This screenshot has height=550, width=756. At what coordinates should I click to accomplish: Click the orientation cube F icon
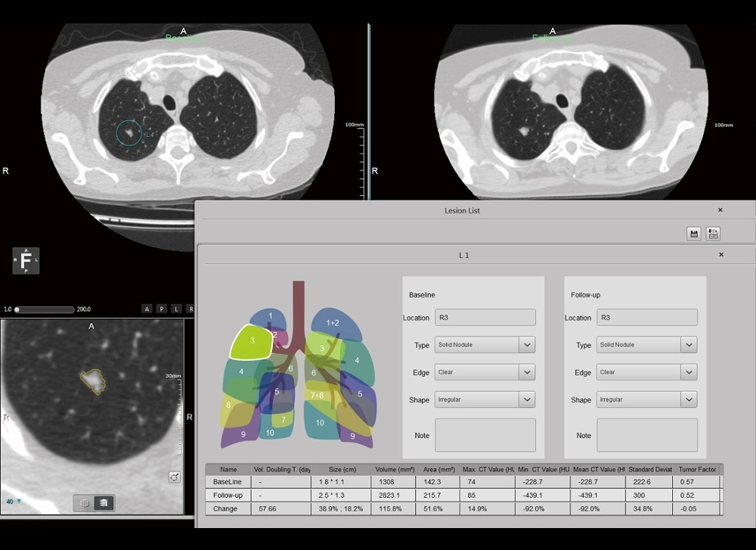tap(26, 261)
